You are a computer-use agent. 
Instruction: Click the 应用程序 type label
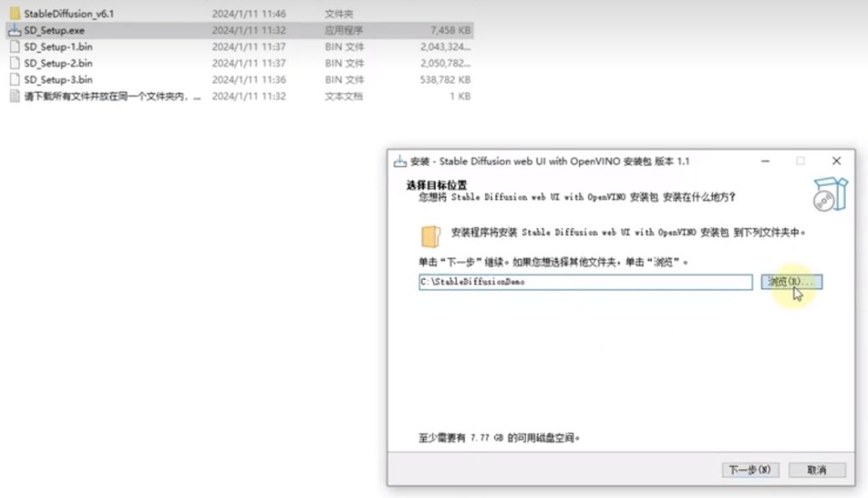(x=344, y=30)
